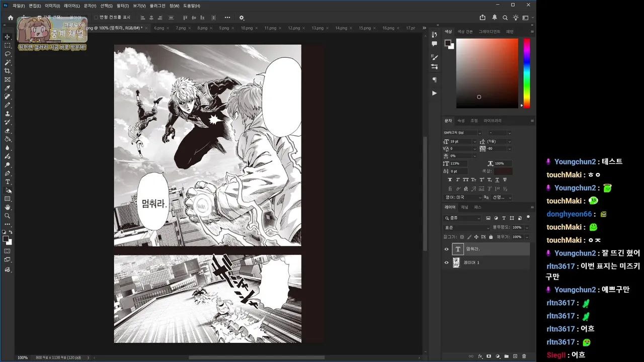644x362 pixels.
Task: Open the notifications bell
Action: (x=495, y=18)
